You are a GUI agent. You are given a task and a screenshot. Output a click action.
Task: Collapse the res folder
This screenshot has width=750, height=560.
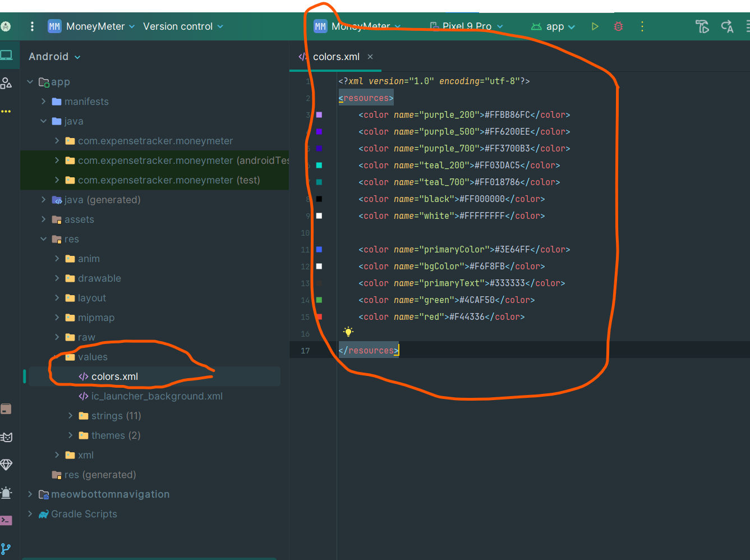click(x=44, y=239)
